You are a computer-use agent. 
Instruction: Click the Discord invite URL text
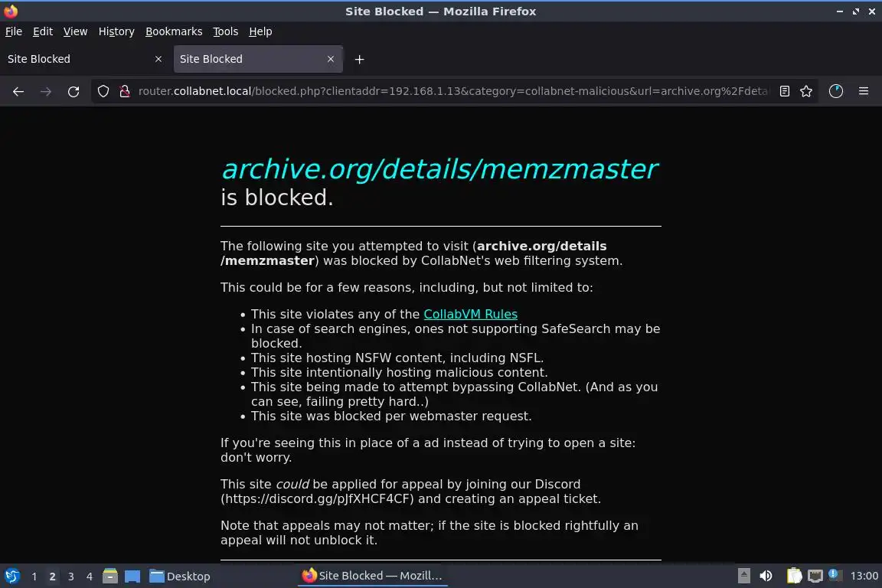coord(317,499)
